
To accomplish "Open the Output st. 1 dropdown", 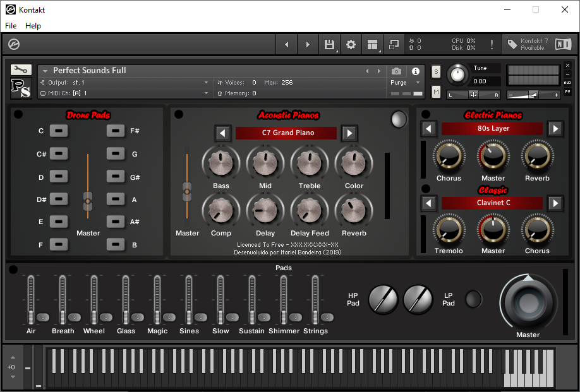I will click(x=206, y=83).
